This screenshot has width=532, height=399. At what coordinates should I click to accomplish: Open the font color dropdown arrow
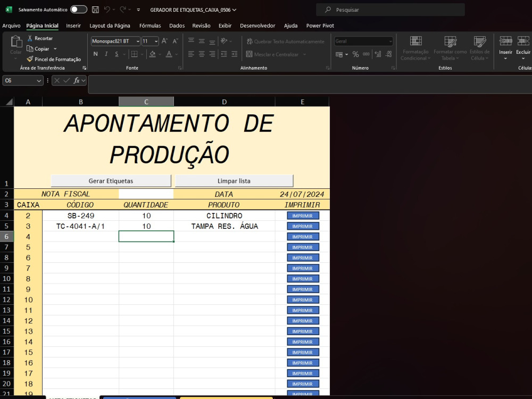[x=177, y=54]
